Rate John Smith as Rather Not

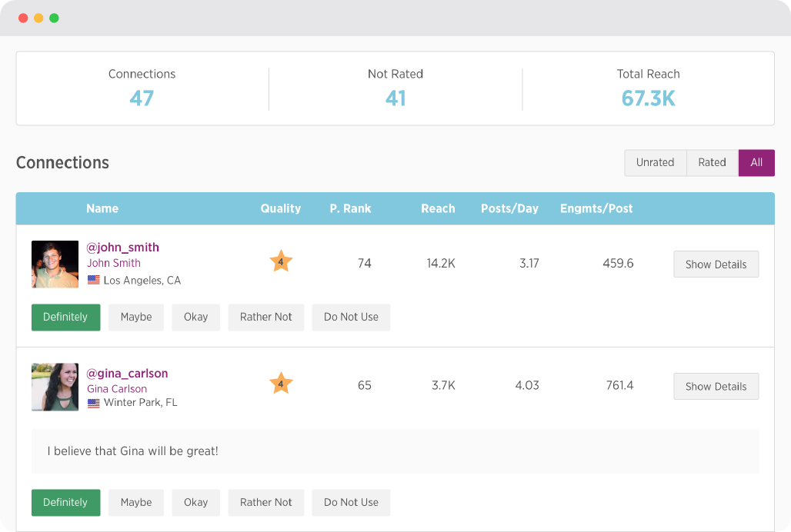point(266,318)
